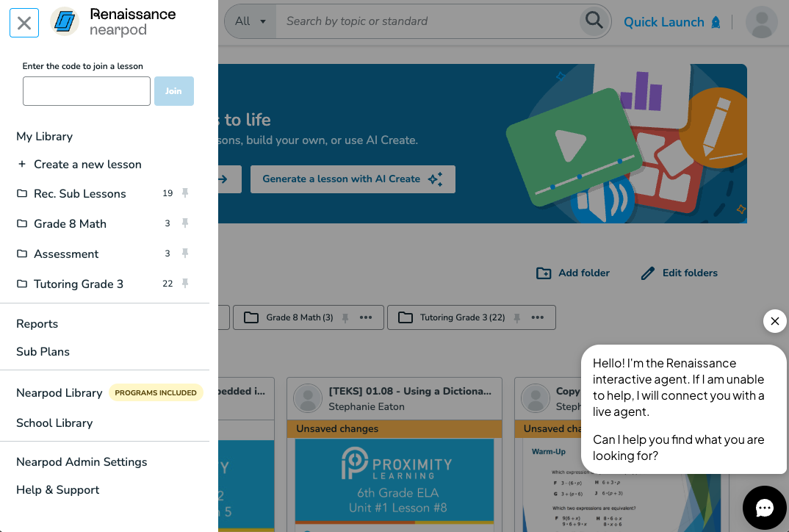Viewport: 789px width, 532px height.
Task: Open My Library from sidebar
Action: [44, 137]
